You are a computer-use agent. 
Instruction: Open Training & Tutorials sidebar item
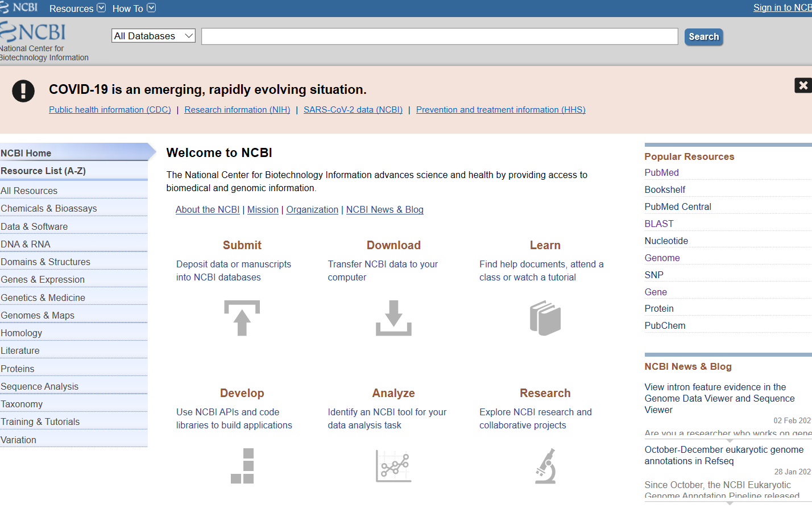click(74, 422)
